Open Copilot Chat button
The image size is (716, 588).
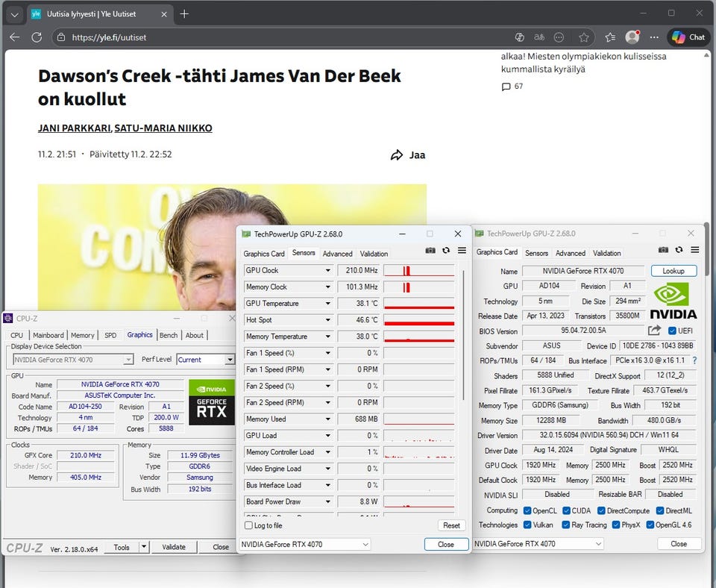tap(688, 37)
